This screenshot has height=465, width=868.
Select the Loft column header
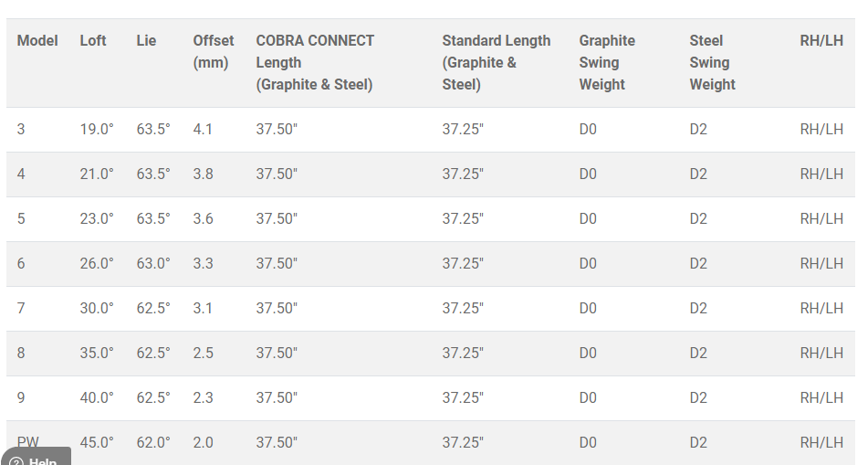click(x=93, y=41)
